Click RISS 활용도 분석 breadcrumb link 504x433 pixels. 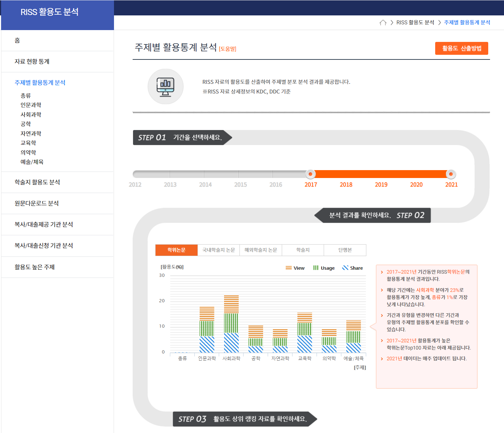(x=415, y=23)
